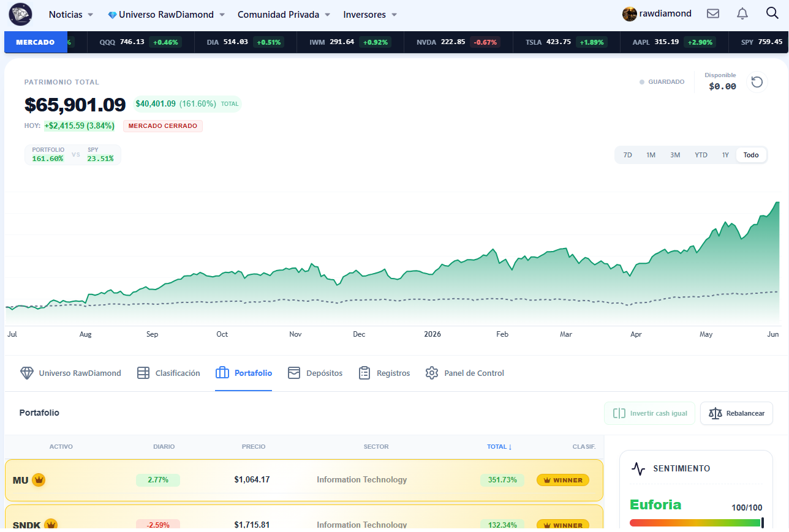Screen dimensions: 789x532
Task: Click the Rebalancear button
Action: point(736,413)
